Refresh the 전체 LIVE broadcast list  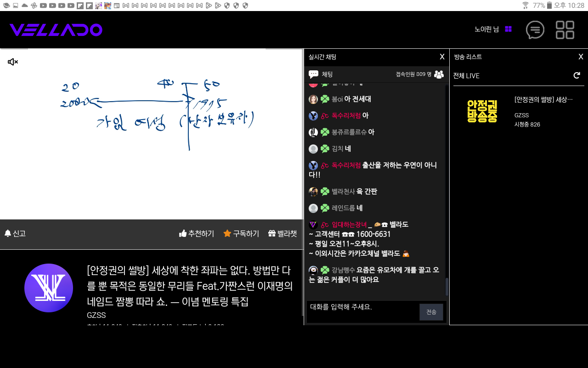577,75
